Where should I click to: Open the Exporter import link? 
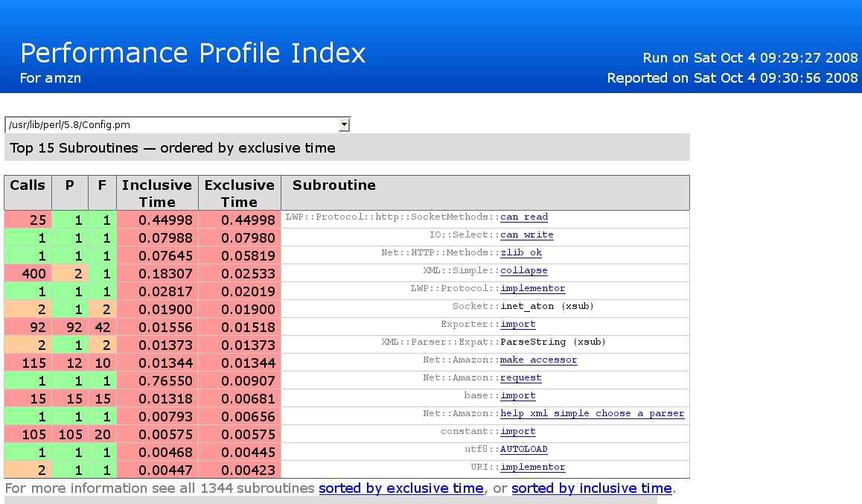click(x=518, y=324)
